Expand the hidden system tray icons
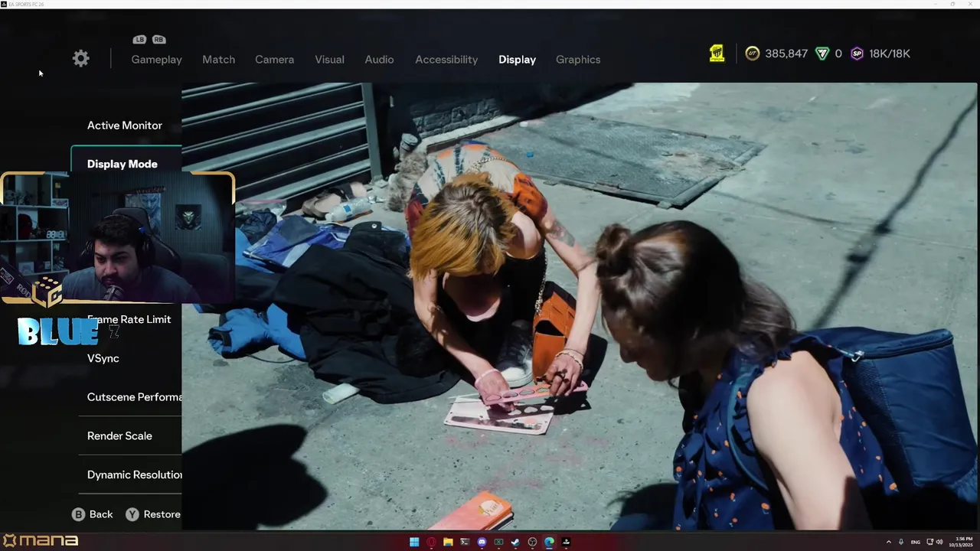This screenshot has width=980, height=551. tap(888, 542)
